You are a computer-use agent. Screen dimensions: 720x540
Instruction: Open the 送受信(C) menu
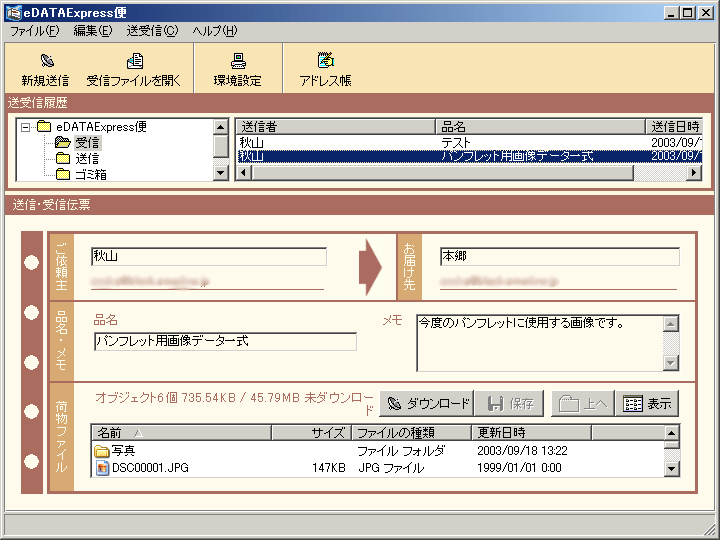coord(152,31)
